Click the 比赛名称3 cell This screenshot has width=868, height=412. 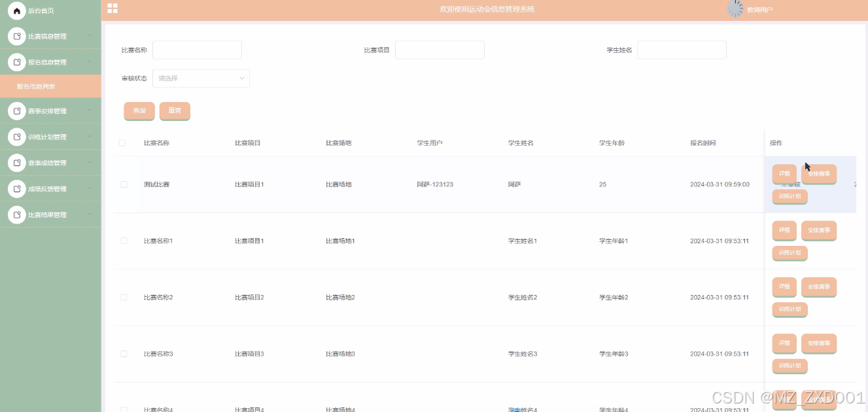tap(158, 354)
